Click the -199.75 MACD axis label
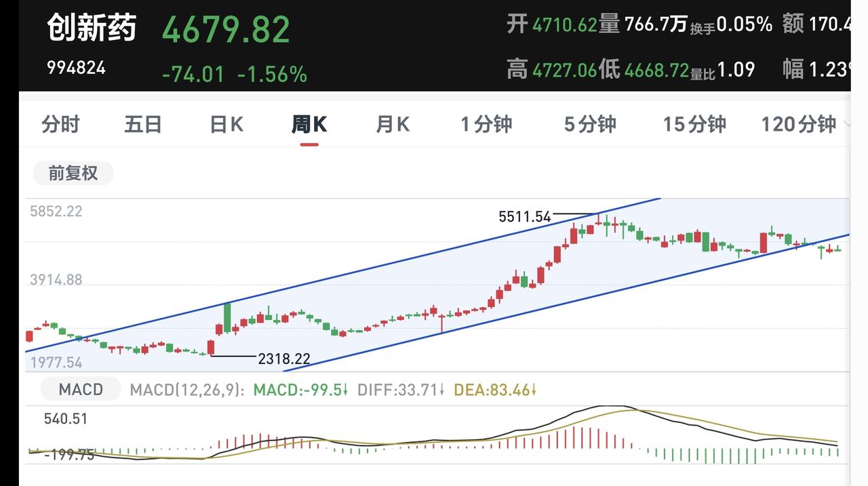 (70, 455)
